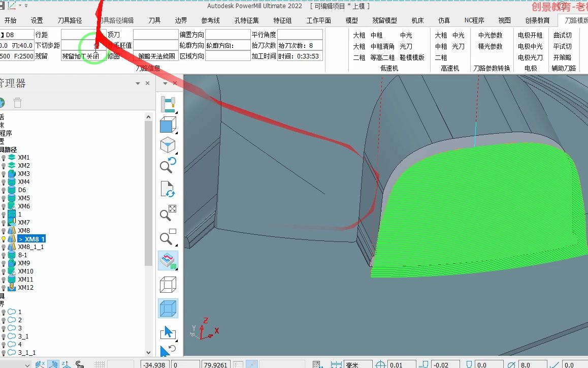Open the 开始 ribbon tab
This screenshot has width=588, height=368.
pyautogui.click(x=10, y=20)
